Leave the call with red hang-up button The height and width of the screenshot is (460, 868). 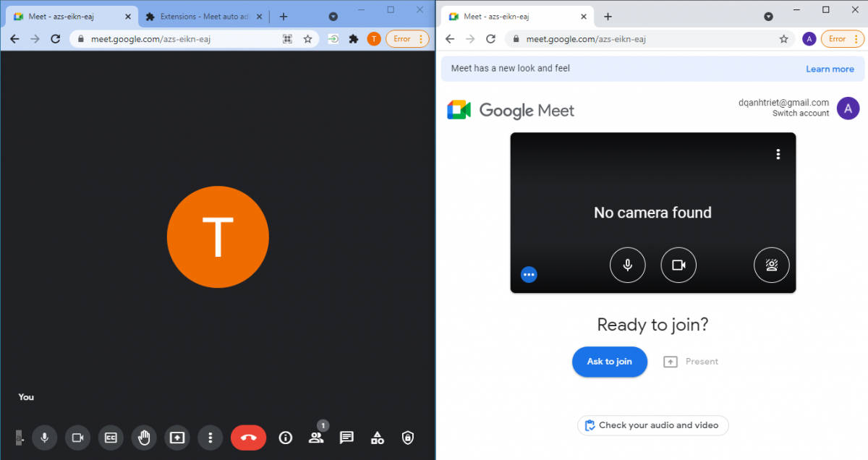point(248,438)
